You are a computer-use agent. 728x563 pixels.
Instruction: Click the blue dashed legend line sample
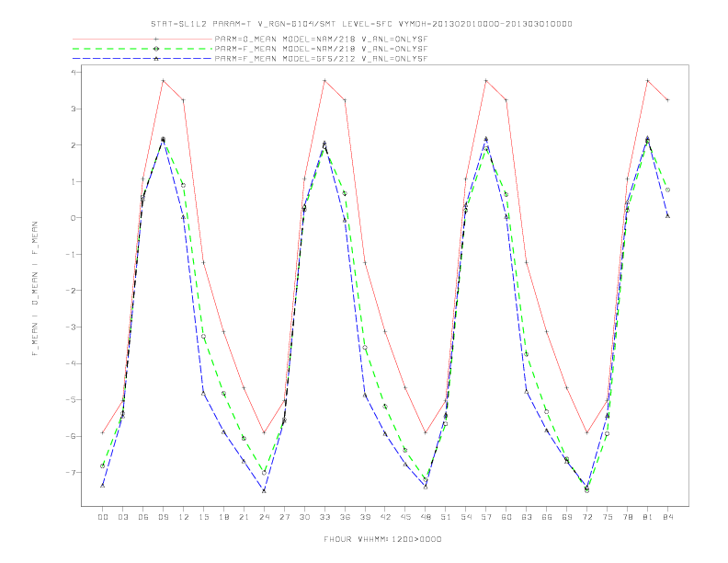coord(142,59)
